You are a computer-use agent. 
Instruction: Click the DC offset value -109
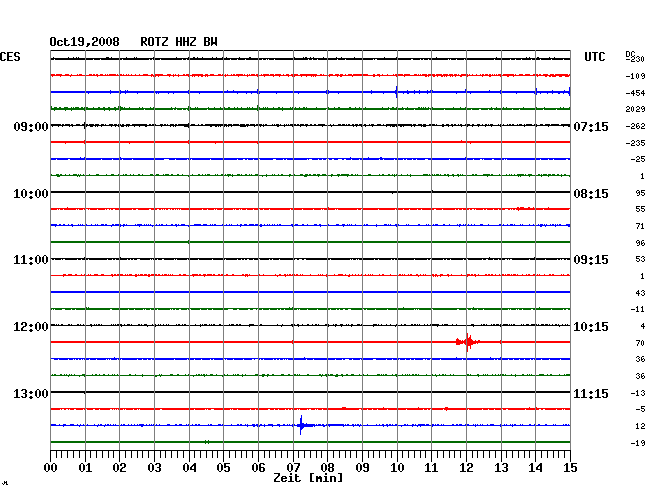tap(635, 76)
